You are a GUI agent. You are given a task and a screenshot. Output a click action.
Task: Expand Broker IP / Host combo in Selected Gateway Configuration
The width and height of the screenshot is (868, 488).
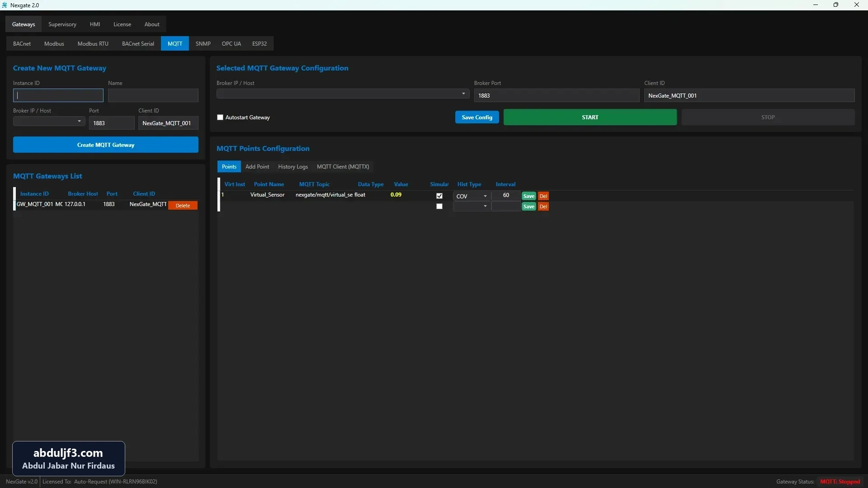point(343,94)
